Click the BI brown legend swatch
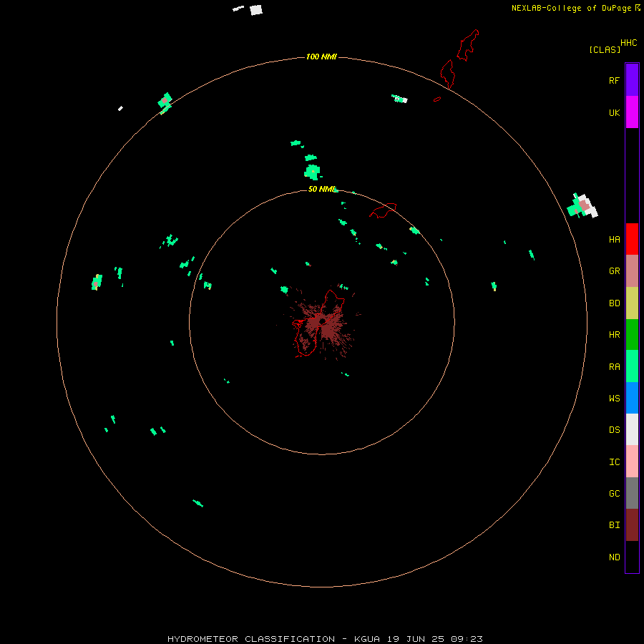This screenshot has height=644, width=644. pos(632,525)
